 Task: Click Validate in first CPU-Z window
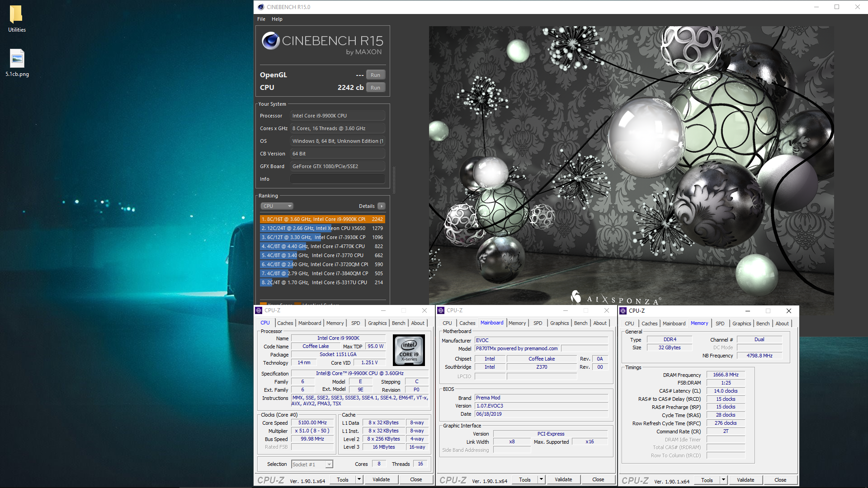[381, 480]
